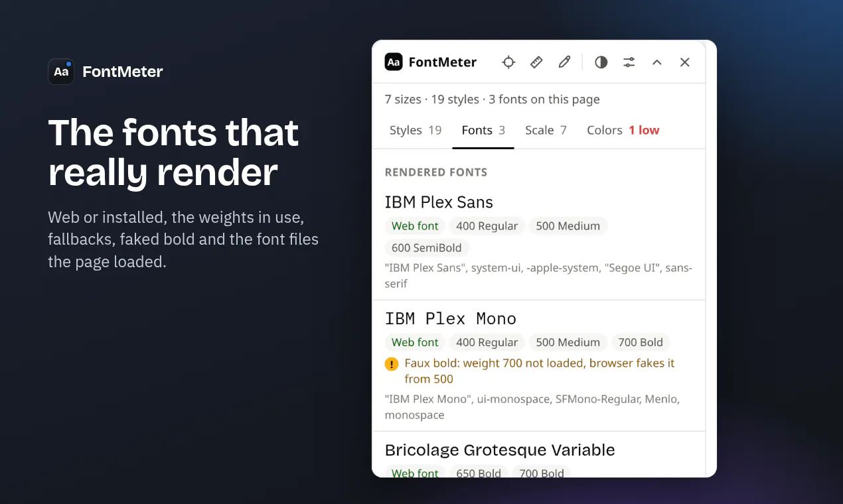This screenshot has width=843, height=504.
Task: Click the Aa logo in the panel header
Action: click(x=394, y=62)
